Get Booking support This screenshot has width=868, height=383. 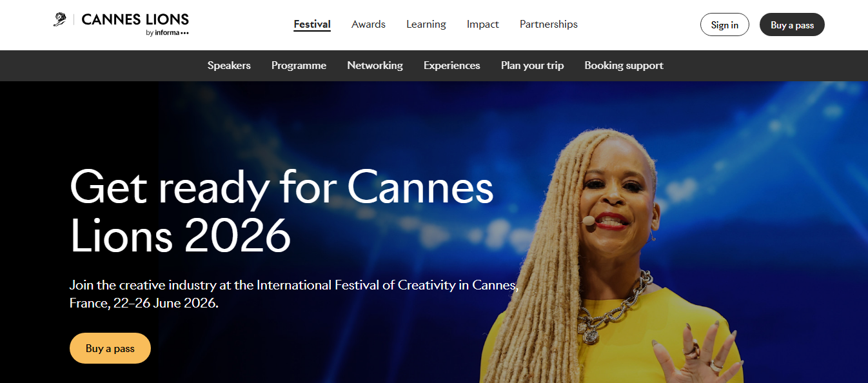(x=623, y=65)
